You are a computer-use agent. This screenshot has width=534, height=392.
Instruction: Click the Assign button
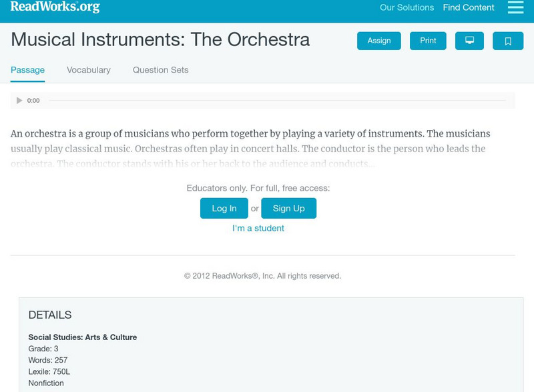[379, 41]
